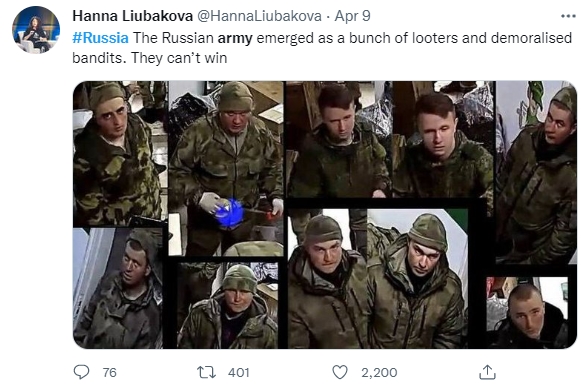Open bottom-left photo of man near doorway
The height and width of the screenshot is (390, 581).
(x=118, y=288)
